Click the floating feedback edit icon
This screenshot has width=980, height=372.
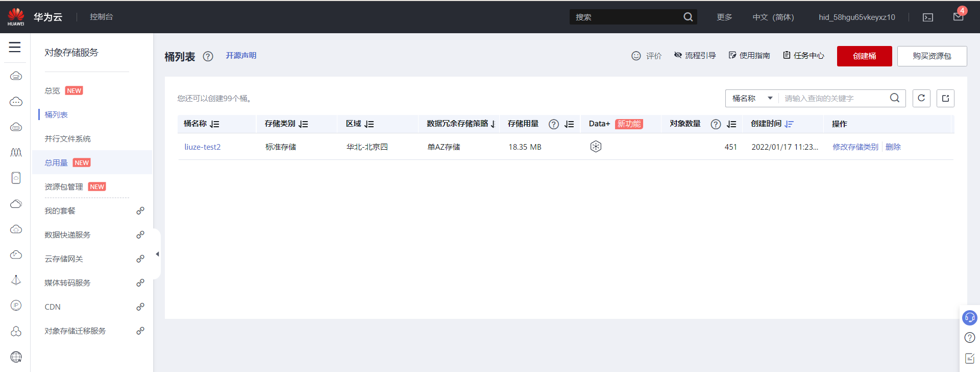pyautogui.click(x=970, y=358)
